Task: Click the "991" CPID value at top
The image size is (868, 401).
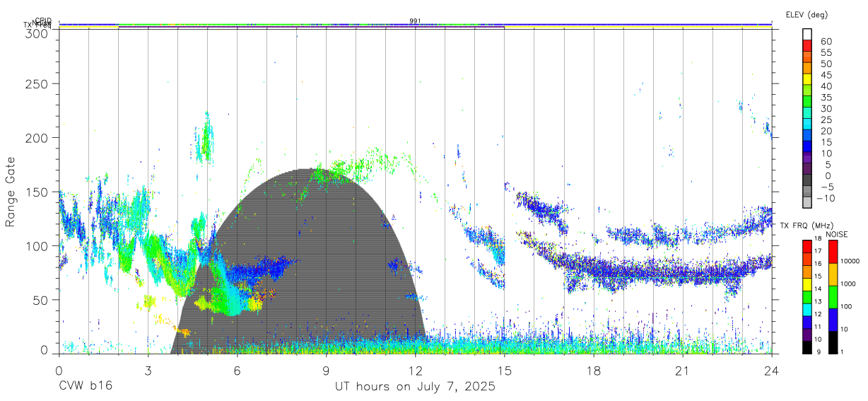Action: click(x=415, y=21)
